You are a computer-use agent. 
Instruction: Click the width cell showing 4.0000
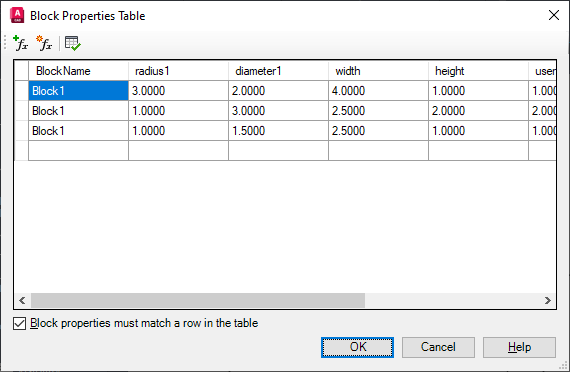tap(378, 91)
